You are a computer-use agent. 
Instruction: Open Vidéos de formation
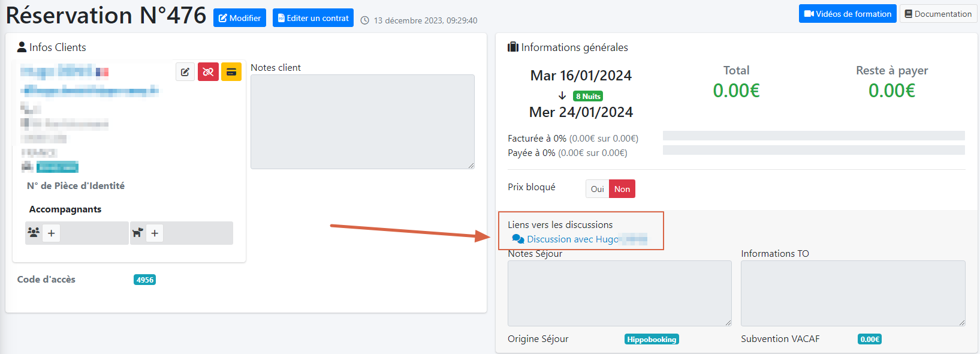click(848, 14)
